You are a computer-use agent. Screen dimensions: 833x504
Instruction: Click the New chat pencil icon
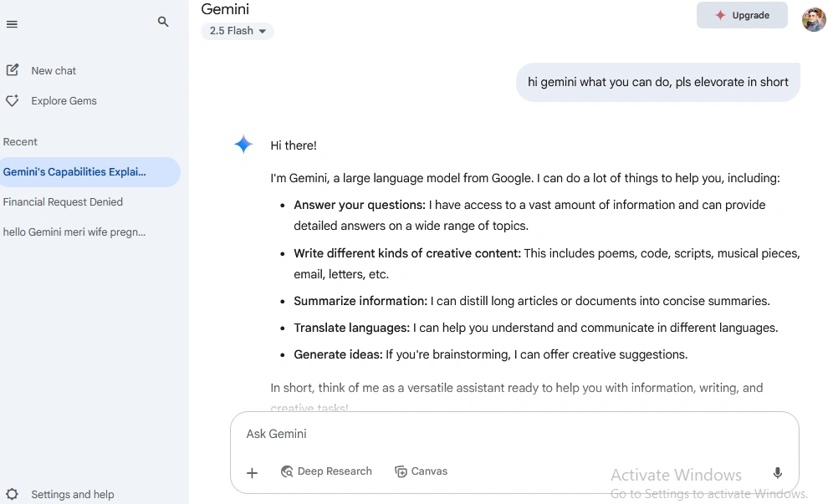[13, 70]
